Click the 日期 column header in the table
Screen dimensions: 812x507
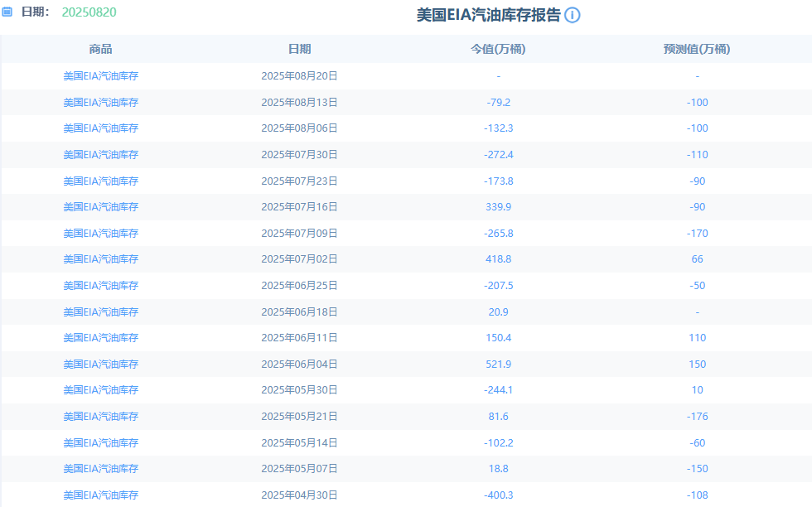tap(299, 49)
